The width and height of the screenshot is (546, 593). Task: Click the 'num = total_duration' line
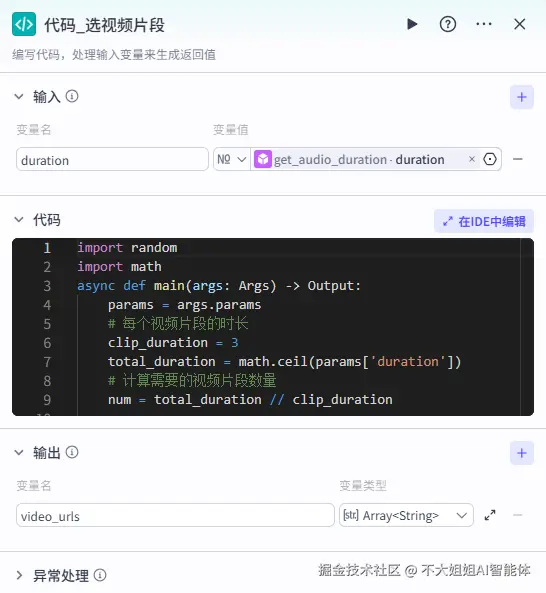click(x=250, y=400)
